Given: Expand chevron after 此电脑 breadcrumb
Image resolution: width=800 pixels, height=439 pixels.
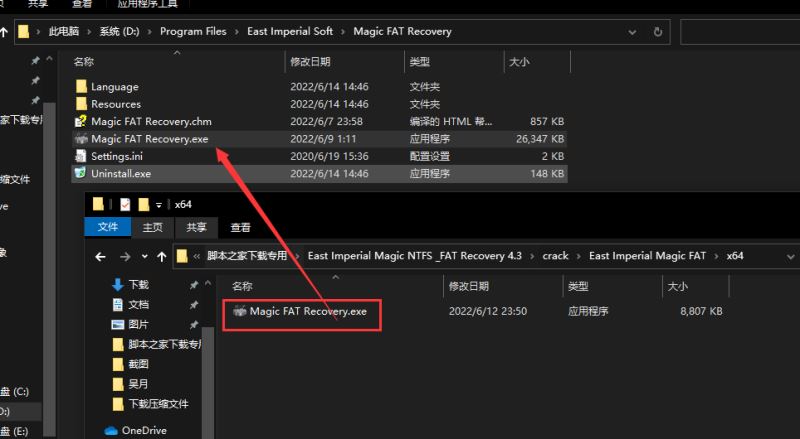Looking at the screenshot, I should tap(89, 32).
